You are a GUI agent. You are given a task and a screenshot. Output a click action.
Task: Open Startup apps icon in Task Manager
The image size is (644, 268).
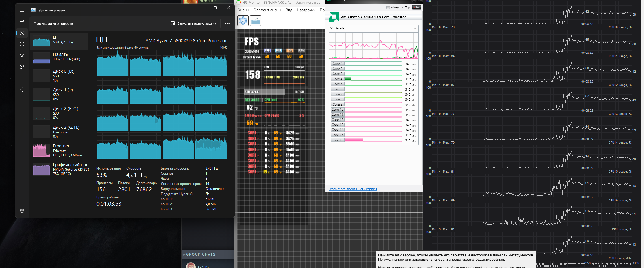click(22, 55)
